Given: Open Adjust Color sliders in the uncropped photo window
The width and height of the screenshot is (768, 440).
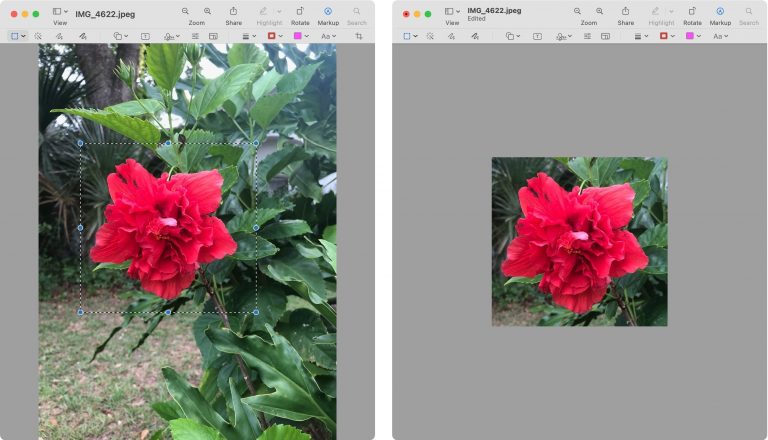Looking at the screenshot, I should (x=195, y=36).
